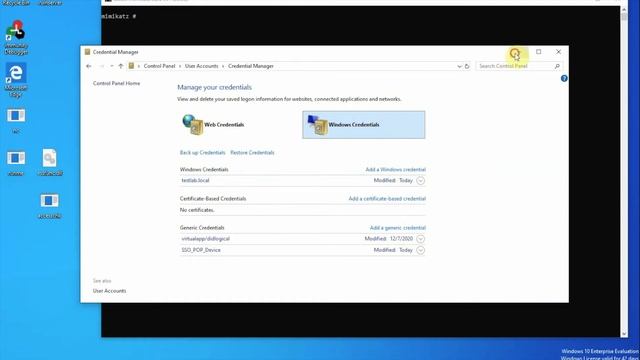
Task: Expand the SSO_POP_Device credential entry
Action: 420,250
